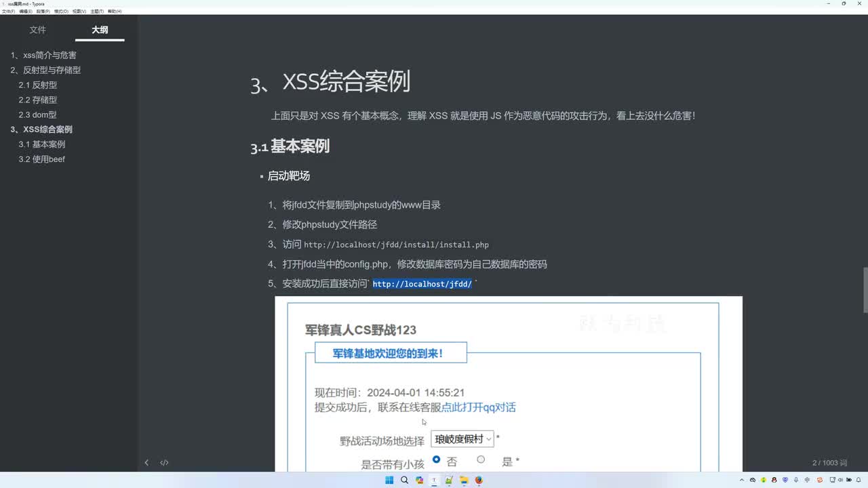This screenshot has height=488, width=868.
Task: Go to outline entry 3.1 基本案例
Action: (42, 144)
